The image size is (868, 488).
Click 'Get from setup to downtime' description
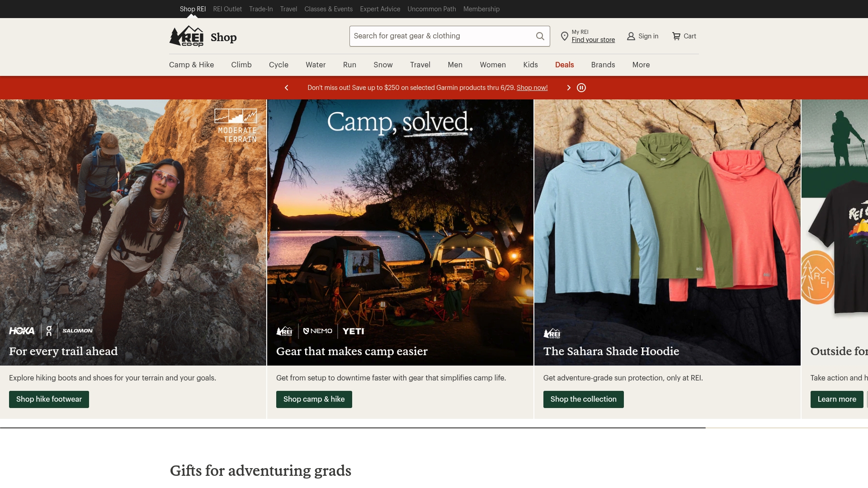coord(391,378)
